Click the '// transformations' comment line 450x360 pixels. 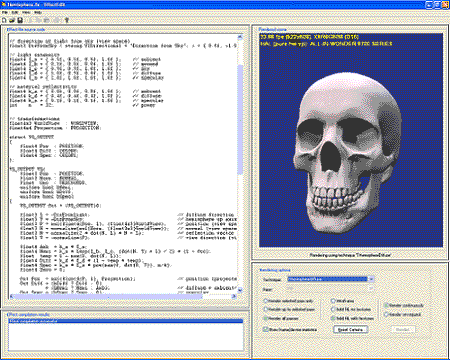coord(35,119)
